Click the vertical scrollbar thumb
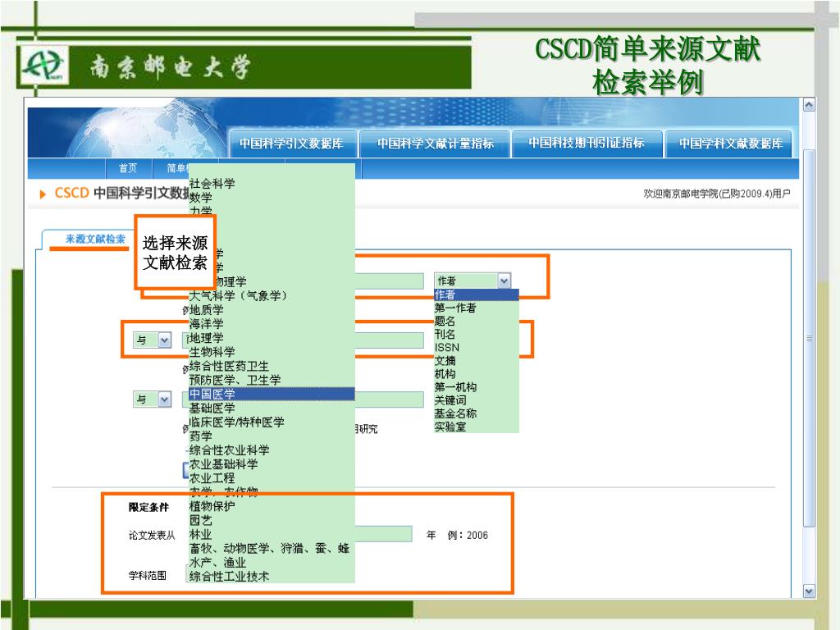This screenshot has height=630, width=840. pyautogui.click(x=809, y=339)
